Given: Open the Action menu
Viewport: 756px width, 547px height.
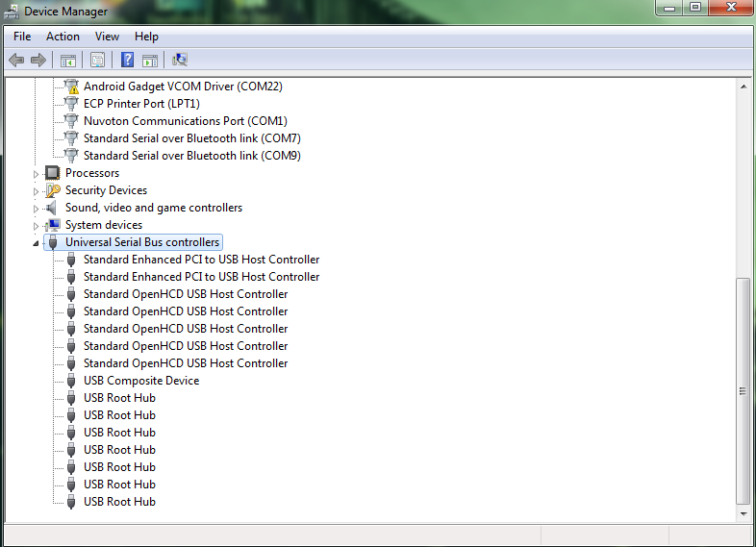Looking at the screenshot, I should 63,37.
